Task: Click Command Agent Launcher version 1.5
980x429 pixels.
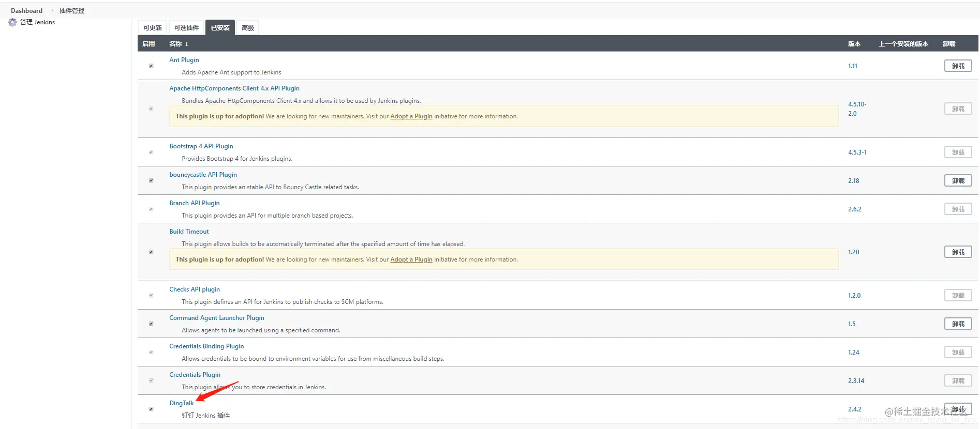Action: tap(852, 324)
